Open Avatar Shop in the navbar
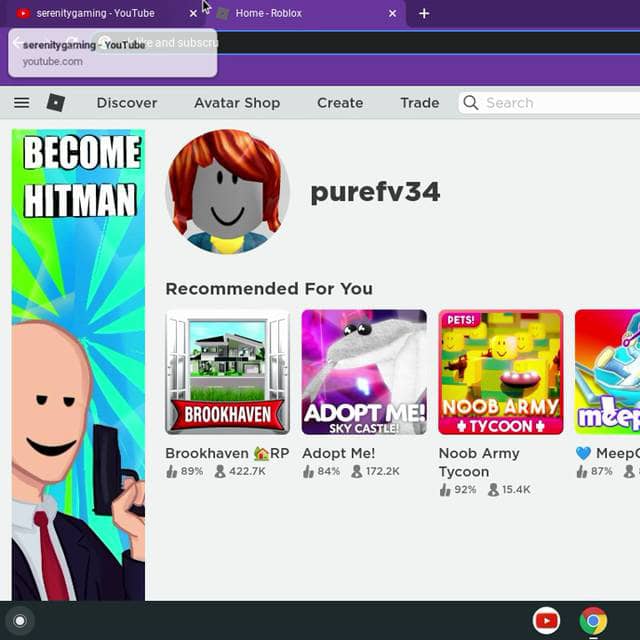The width and height of the screenshot is (640, 640). [x=237, y=103]
